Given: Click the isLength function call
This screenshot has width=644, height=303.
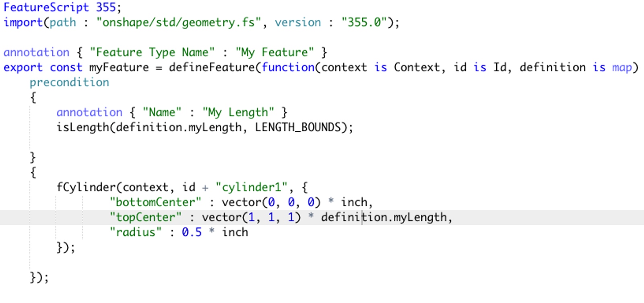Looking at the screenshot, I should click(83, 127).
